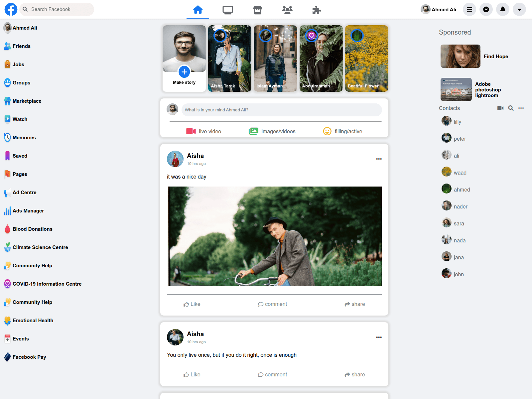Open the hamburger menu near profile
This screenshot has width=532, height=399.
(469, 9)
